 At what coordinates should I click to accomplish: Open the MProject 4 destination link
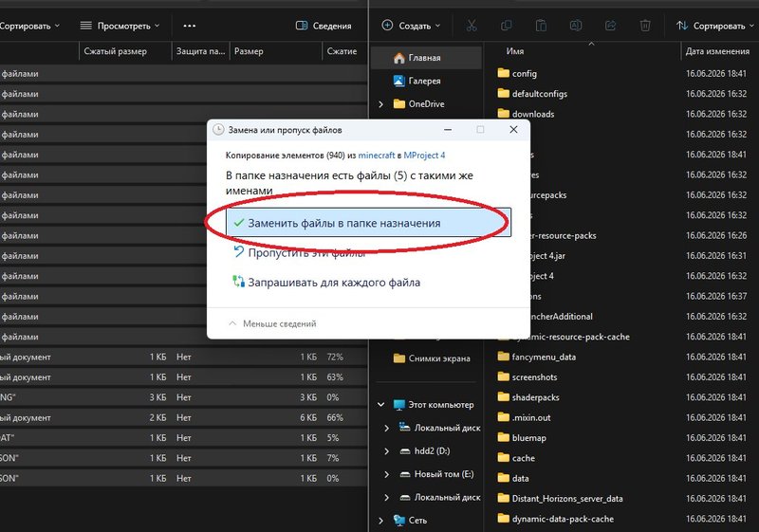[424, 156]
